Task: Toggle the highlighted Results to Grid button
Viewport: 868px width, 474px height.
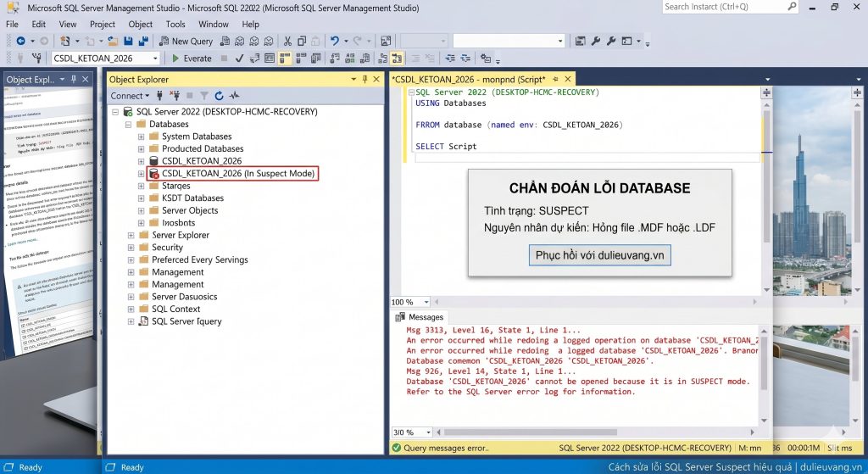Action: (x=285, y=59)
